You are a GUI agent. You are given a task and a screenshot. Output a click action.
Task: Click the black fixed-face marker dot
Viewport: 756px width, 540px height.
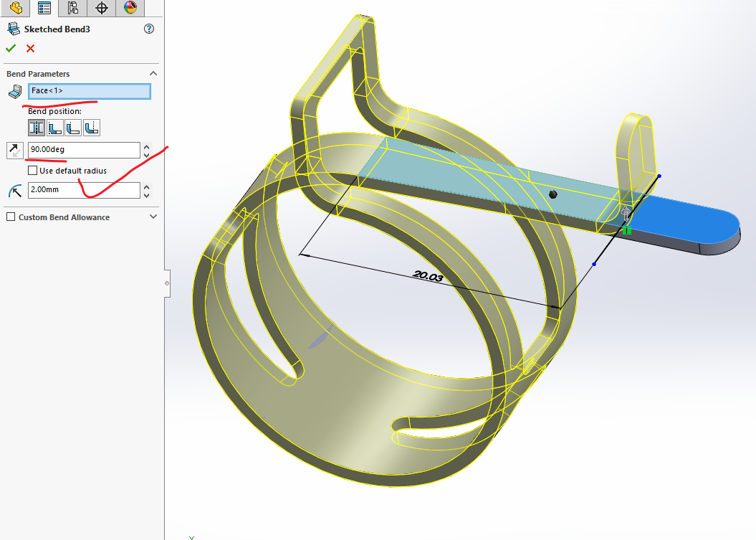pyautogui.click(x=553, y=194)
